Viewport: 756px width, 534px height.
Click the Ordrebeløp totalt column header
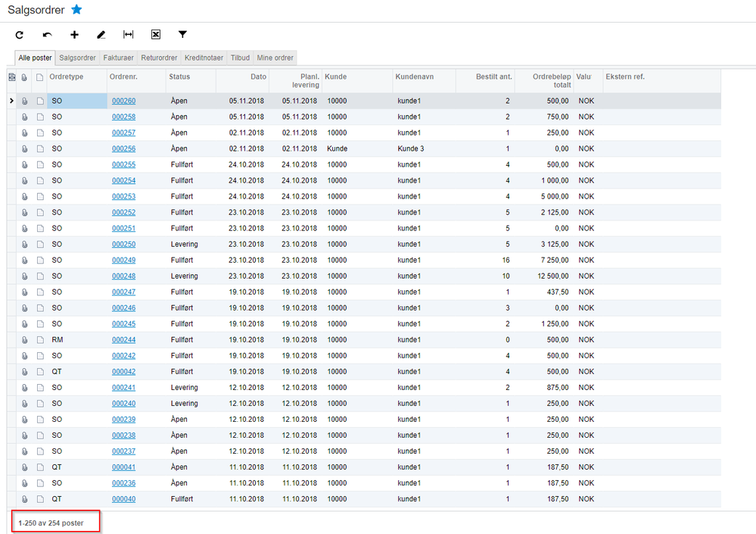(543, 80)
